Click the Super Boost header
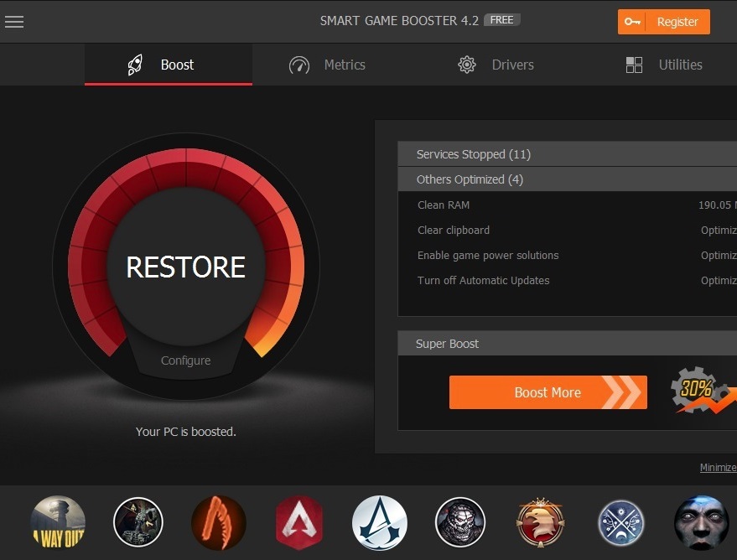737x560 pixels. (568, 344)
